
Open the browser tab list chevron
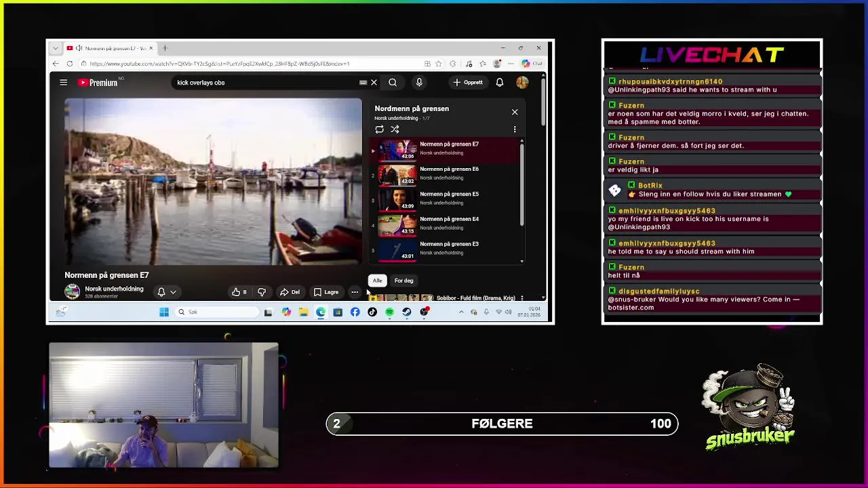tap(56, 48)
